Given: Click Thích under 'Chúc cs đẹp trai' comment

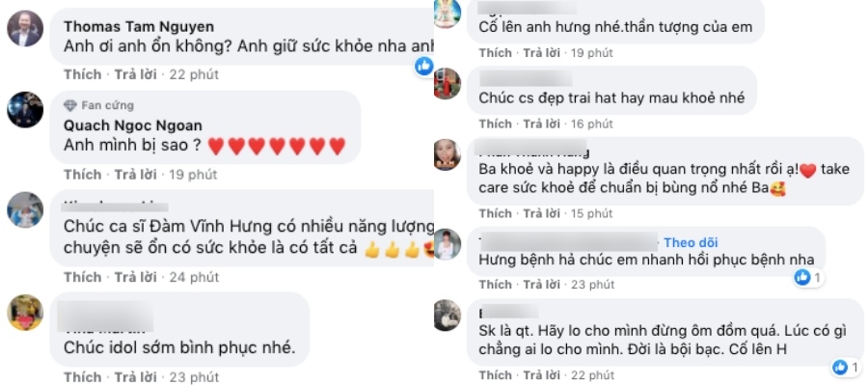Looking at the screenshot, I should pyautogui.click(x=496, y=124).
